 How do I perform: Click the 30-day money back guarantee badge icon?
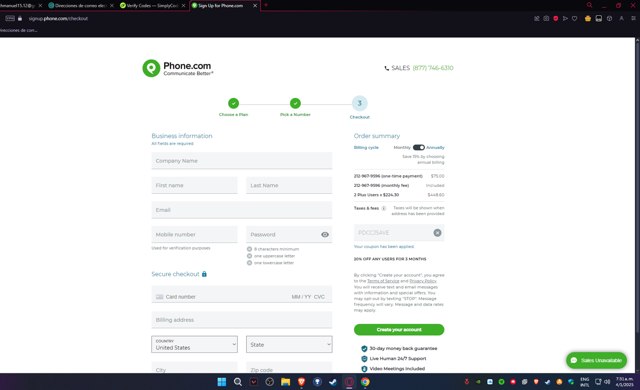(x=364, y=348)
